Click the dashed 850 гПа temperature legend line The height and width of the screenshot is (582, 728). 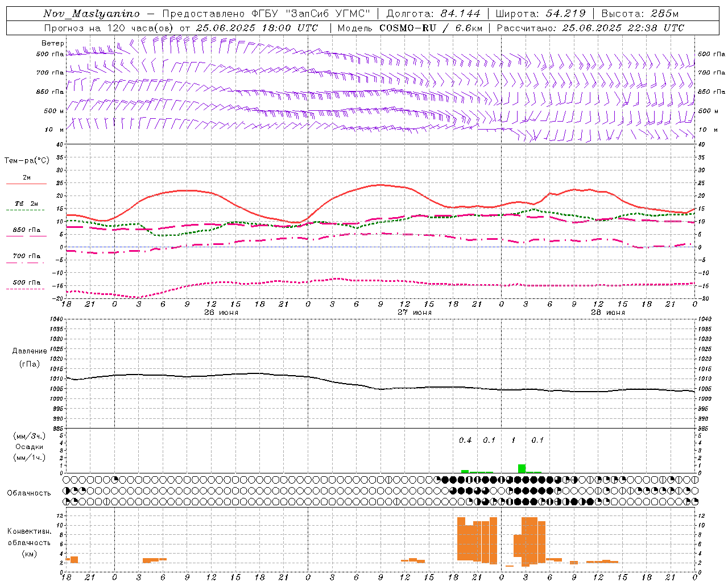point(26,236)
